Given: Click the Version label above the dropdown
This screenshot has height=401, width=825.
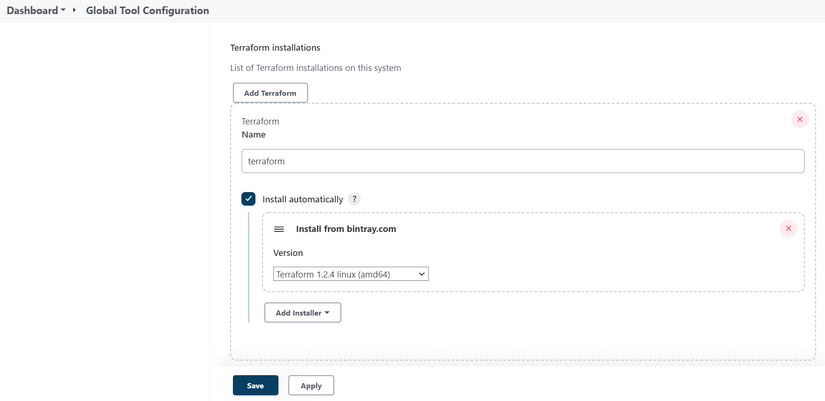Looking at the screenshot, I should click(288, 253).
